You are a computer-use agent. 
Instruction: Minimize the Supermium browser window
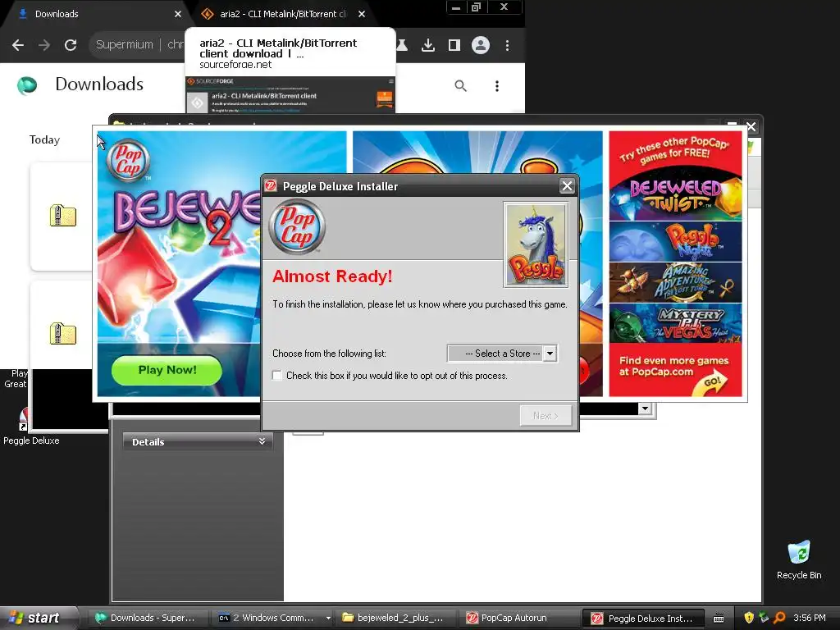[x=456, y=7]
